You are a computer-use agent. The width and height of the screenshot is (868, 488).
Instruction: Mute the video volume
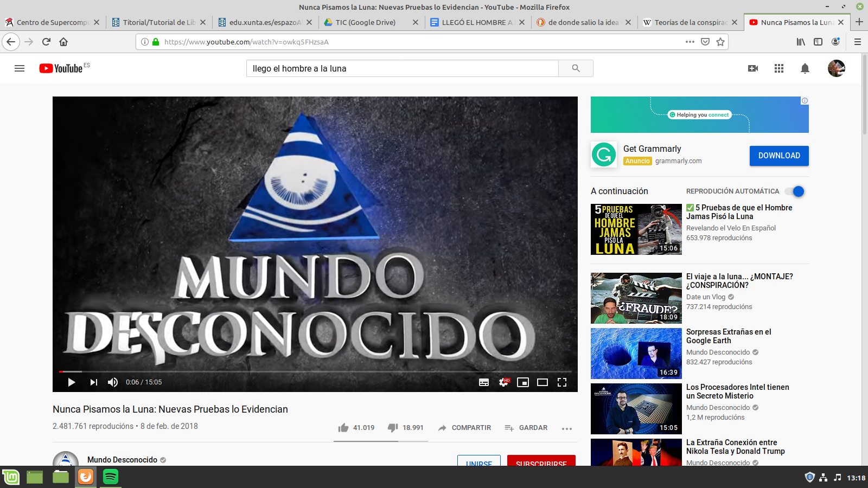(x=113, y=382)
